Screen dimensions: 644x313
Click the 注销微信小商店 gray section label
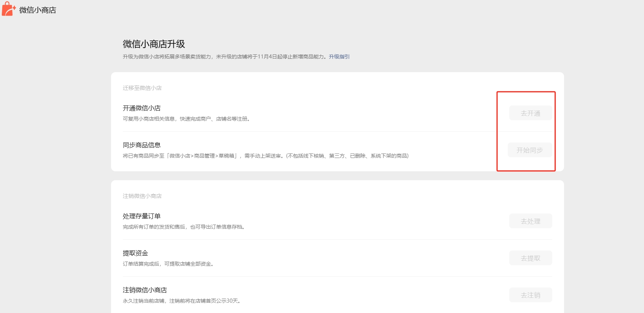142,196
